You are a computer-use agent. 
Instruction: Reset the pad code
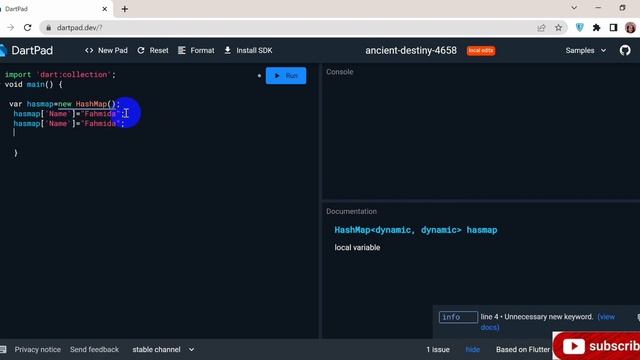[x=153, y=51]
